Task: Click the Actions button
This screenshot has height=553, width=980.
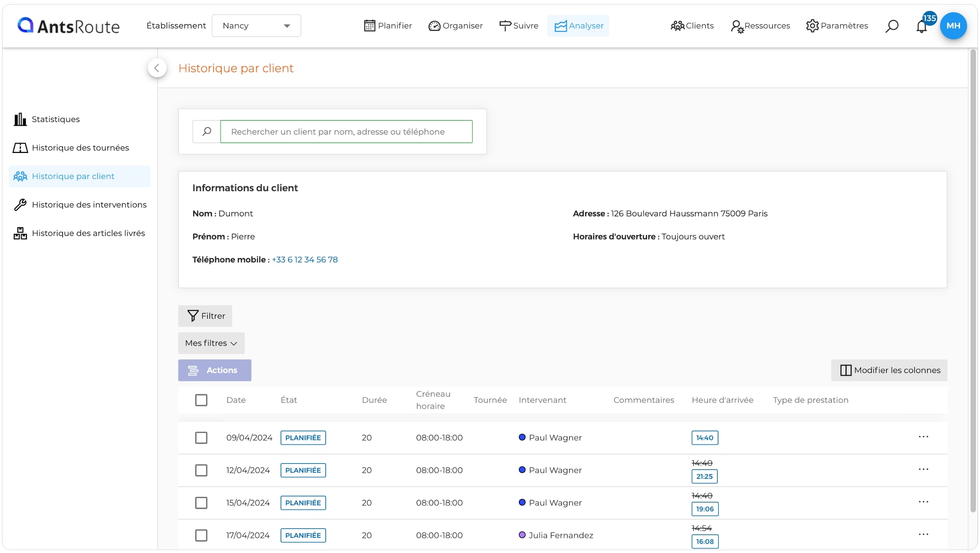Action: 215,370
